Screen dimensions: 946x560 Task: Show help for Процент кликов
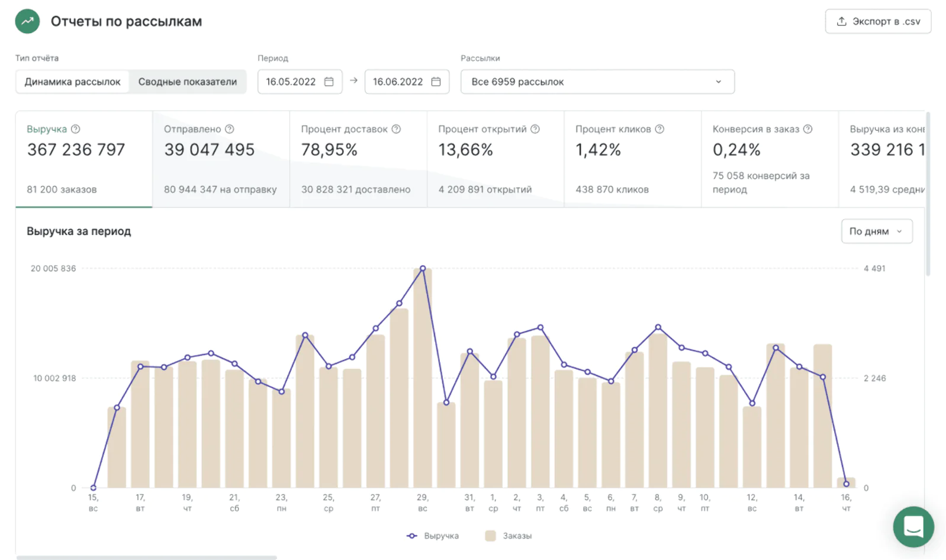[x=659, y=129]
